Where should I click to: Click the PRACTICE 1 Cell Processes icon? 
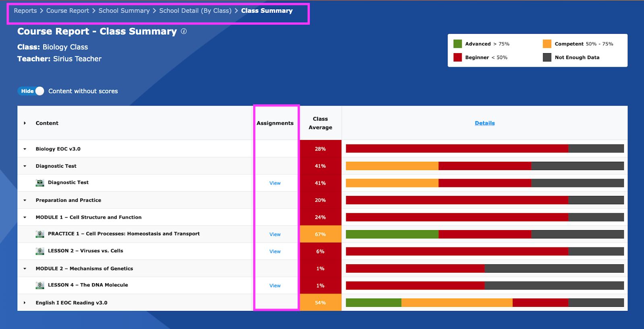tap(40, 234)
